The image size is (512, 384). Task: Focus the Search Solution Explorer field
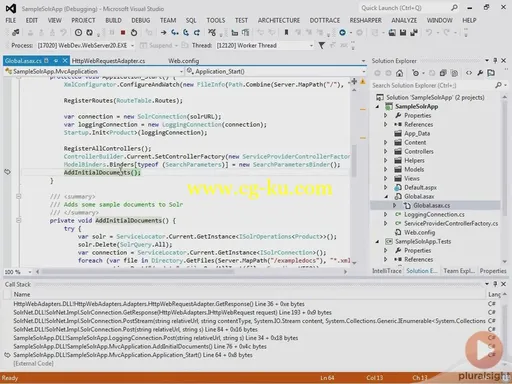(433, 85)
